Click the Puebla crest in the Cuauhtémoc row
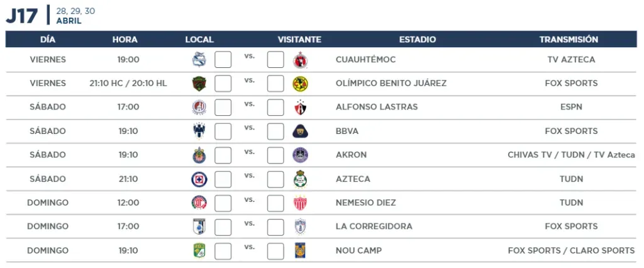 pos(199,60)
